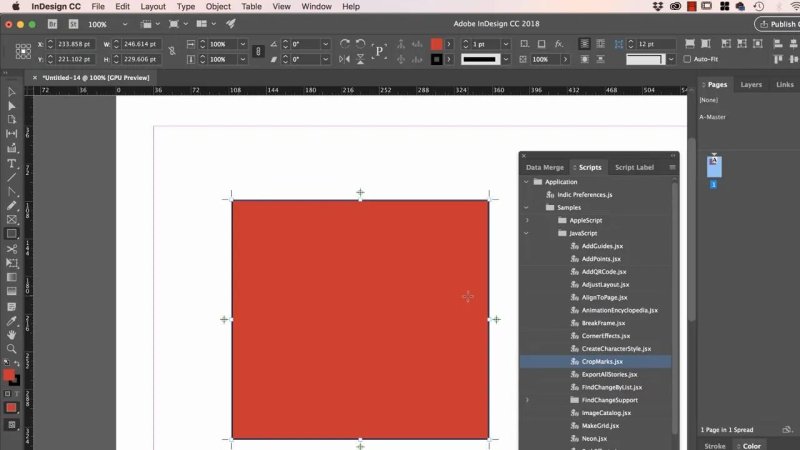Select the Free Transform tool
800x450 pixels.
point(11,263)
